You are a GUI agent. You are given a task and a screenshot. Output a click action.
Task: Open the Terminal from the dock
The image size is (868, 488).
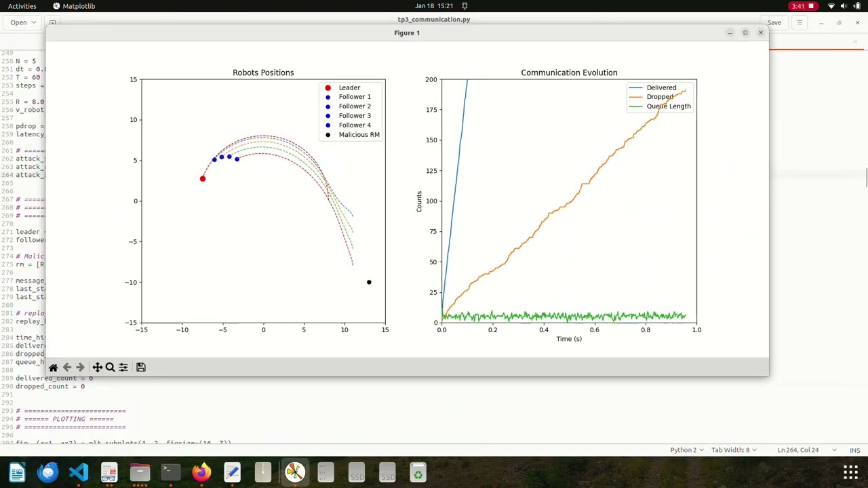coord(171,472)
